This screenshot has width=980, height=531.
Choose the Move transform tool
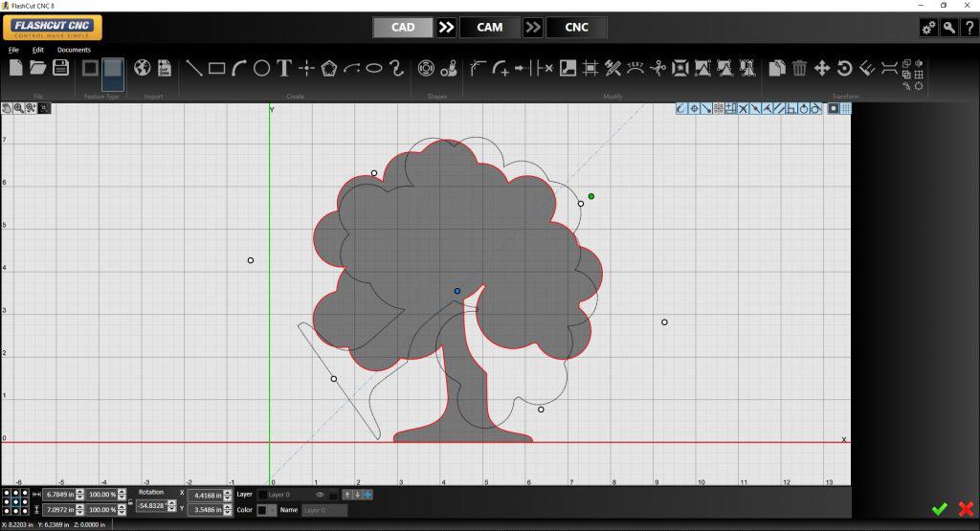coord(822,68)
